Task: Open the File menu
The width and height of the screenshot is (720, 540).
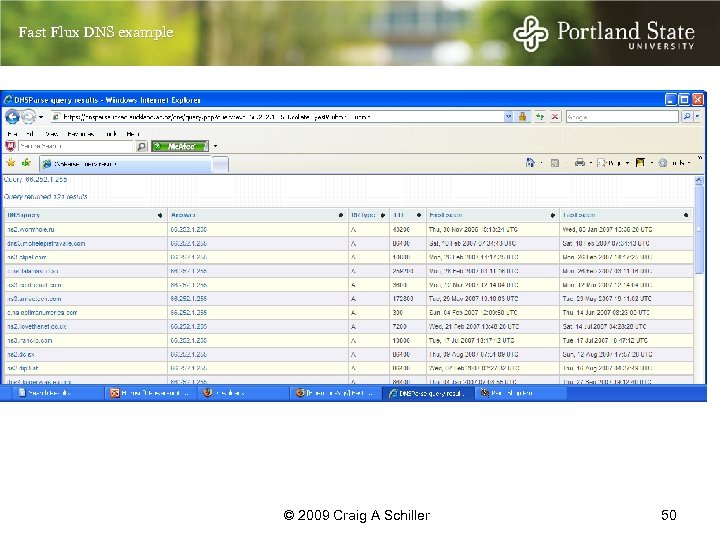Action: click(12, 134)
